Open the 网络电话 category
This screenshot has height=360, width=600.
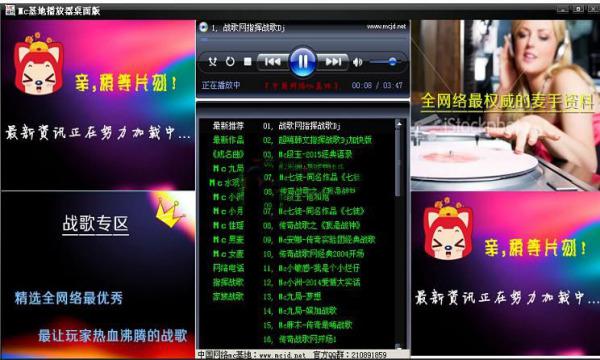click(228, 268)
